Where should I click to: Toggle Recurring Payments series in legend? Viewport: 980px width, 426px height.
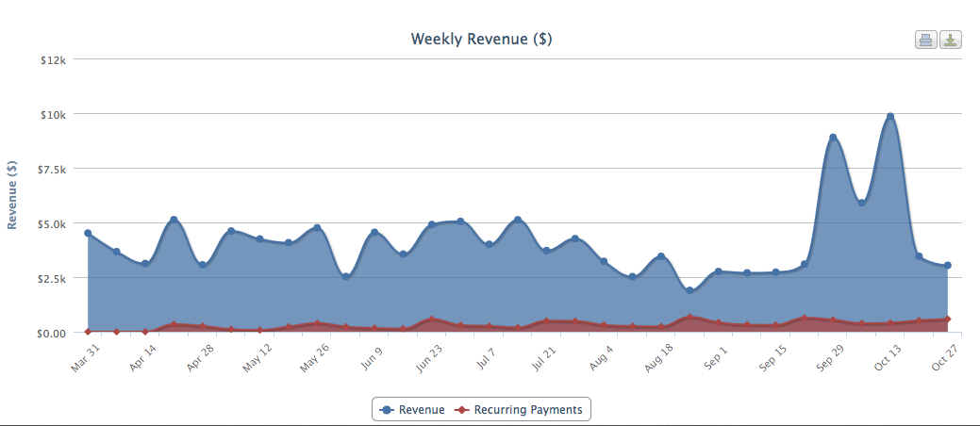point(521,410)
